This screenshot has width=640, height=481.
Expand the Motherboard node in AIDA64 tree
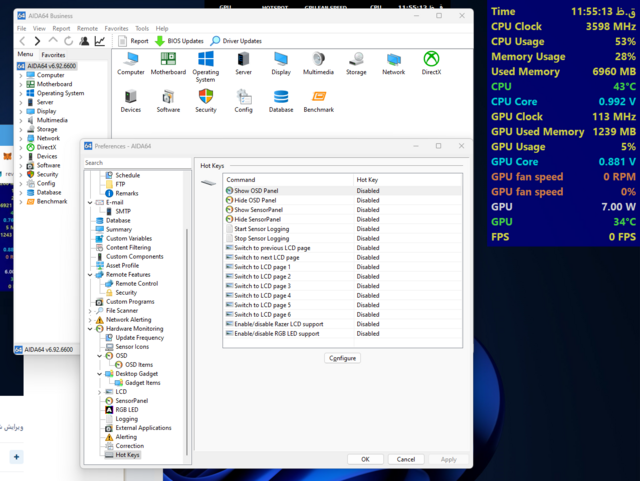pos(21,84)
